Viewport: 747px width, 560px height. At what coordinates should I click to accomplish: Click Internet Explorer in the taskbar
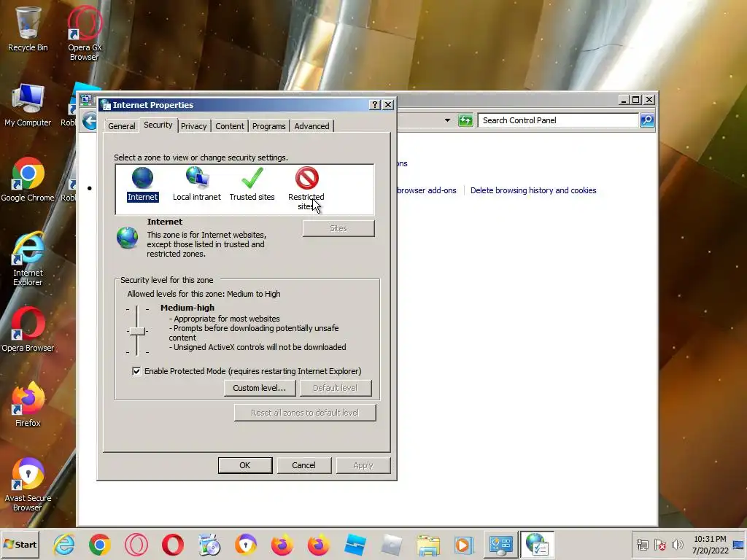coord(64,545)
